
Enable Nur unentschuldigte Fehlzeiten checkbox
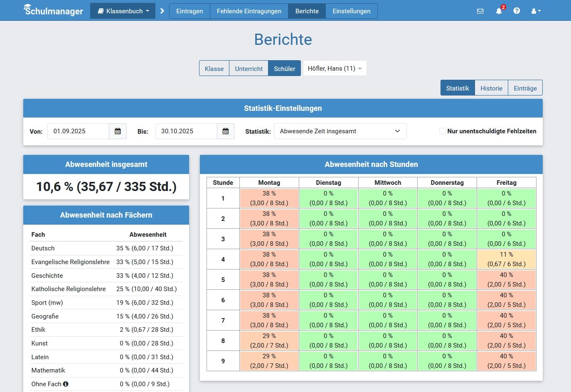pyautogui.click(x=443, y=131)
